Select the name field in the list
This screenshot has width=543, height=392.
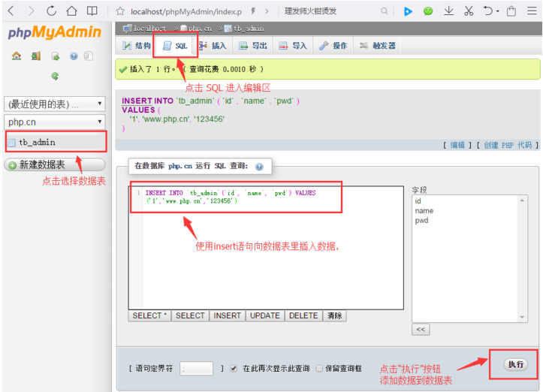(424, 211)
